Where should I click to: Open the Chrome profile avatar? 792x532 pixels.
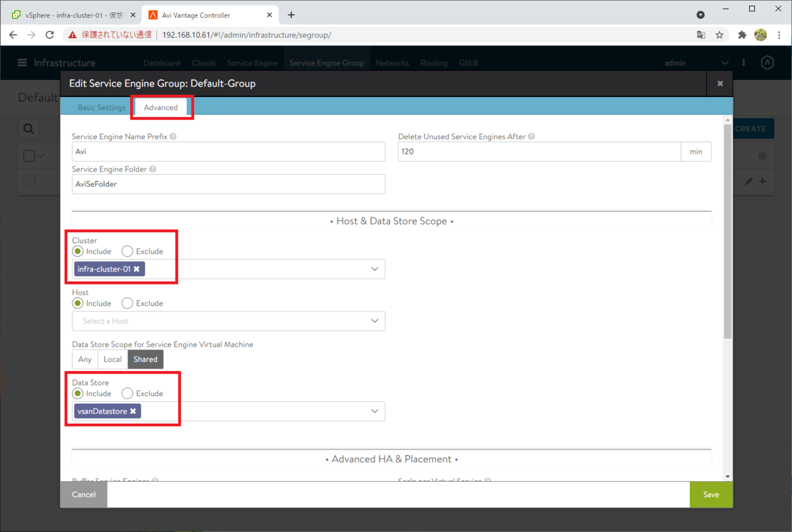tap(760, 35)
